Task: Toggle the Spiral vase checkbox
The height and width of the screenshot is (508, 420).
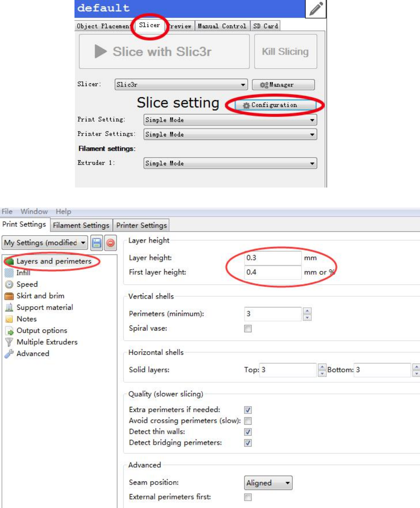Action: click(x=248, y=329)
